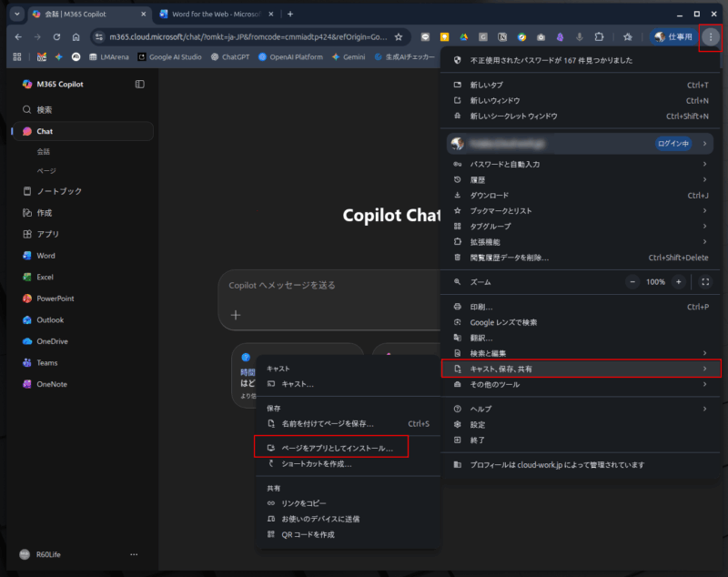Open Teams from the sidebar
This screenshot has width=728, height=577.
[46, 362]
